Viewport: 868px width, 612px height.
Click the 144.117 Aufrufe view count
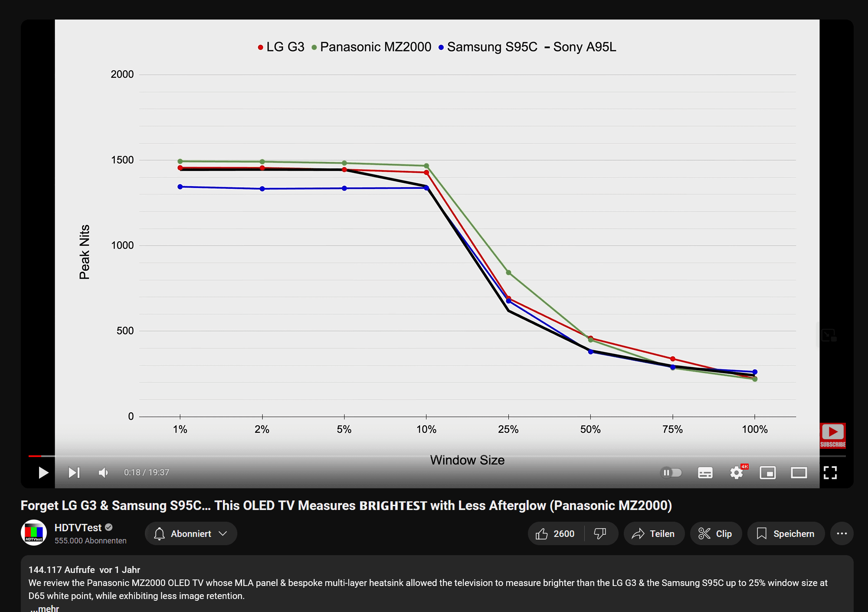coord(62,569)
